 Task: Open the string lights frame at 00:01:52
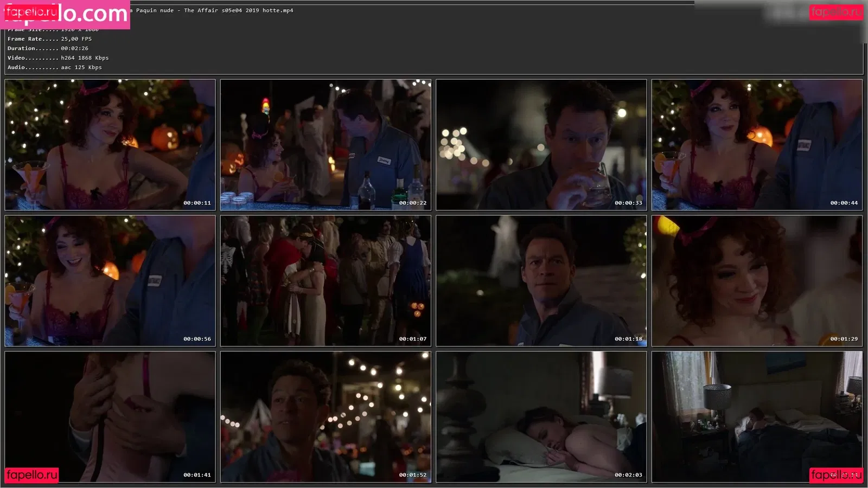click(325, 416)
